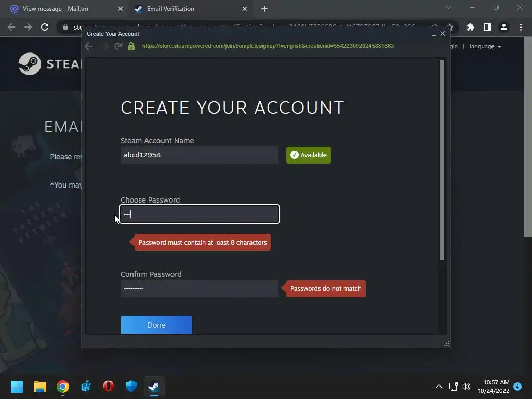The height and width of the screenshot is (399, 532).
Task: Close the Create Your Account popup
Action: 443,34
